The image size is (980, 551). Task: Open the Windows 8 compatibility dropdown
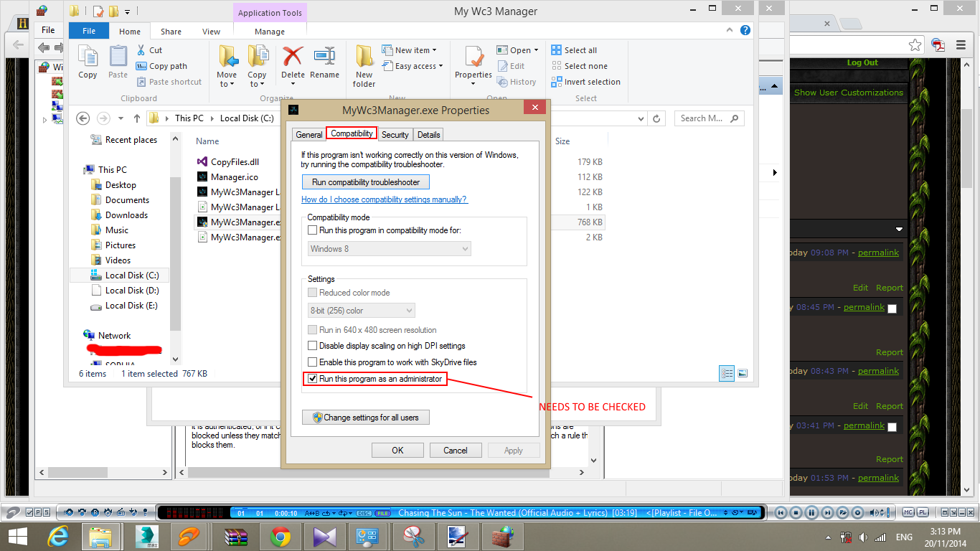(x=389, y=249)
